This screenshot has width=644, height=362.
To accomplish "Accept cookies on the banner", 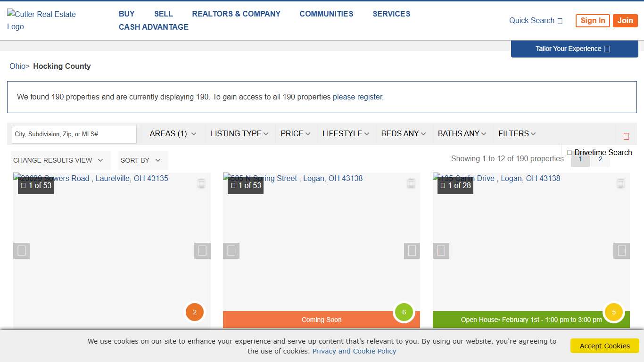I will point(604,346).
